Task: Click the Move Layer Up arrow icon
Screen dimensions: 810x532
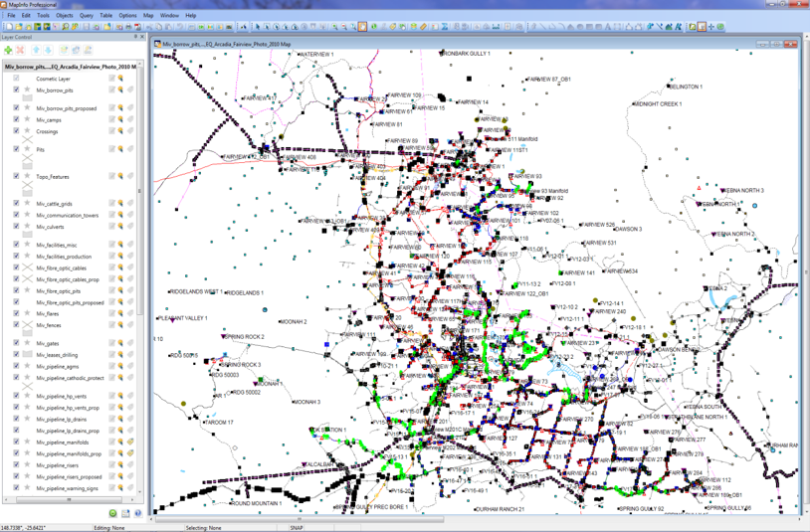Action: pos(36,50)
